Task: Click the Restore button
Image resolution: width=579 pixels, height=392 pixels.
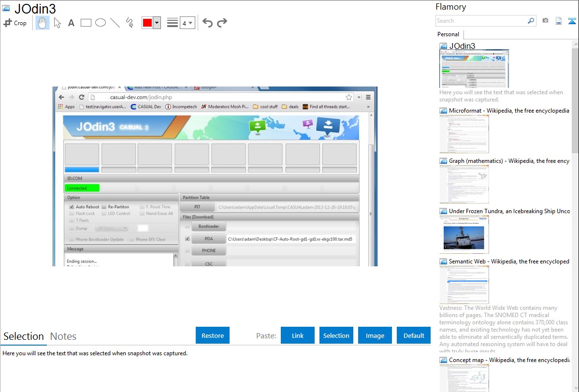Action: pos(213,335)
